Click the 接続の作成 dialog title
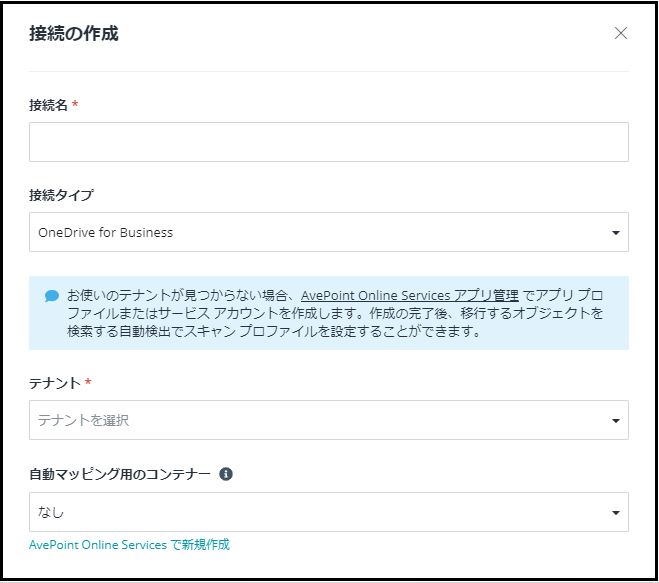The height and width of the screenshot is (583, 659). pyautogui.click(x=74, y=33)
